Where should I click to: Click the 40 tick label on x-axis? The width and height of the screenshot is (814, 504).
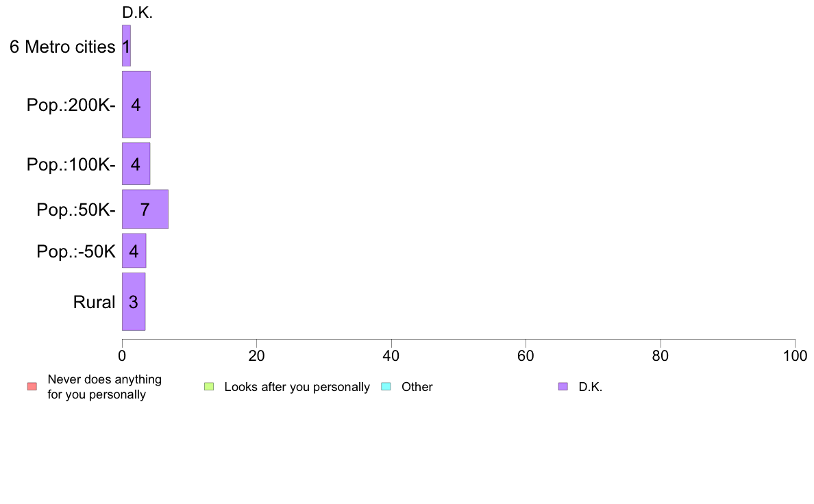click(391, 355)
